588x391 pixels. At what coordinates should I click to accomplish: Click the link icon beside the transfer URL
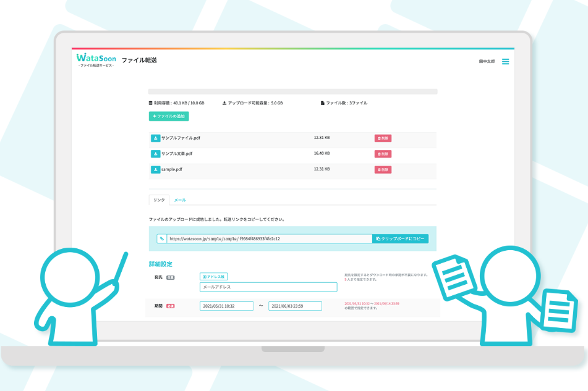tap(161, 238)
